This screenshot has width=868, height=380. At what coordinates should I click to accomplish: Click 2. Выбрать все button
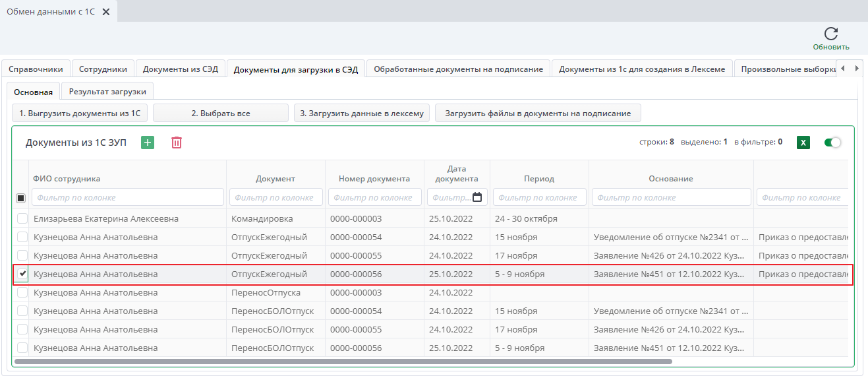click(220, 113)
